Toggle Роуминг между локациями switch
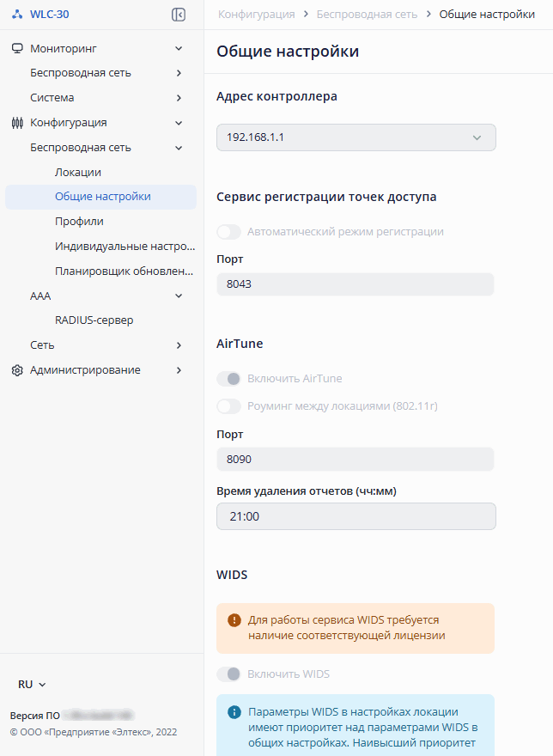This screenshot has width=553, height=756. [229, 406]
